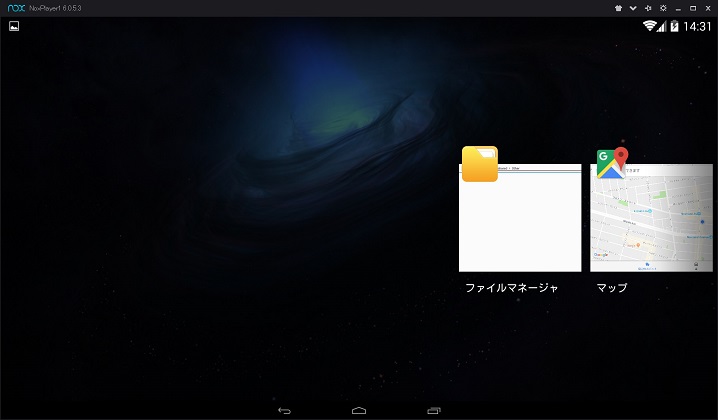This screenshot has height=420, width=718.
Task: Tap the battery charging indicator
Action: (x=674, y=26)
